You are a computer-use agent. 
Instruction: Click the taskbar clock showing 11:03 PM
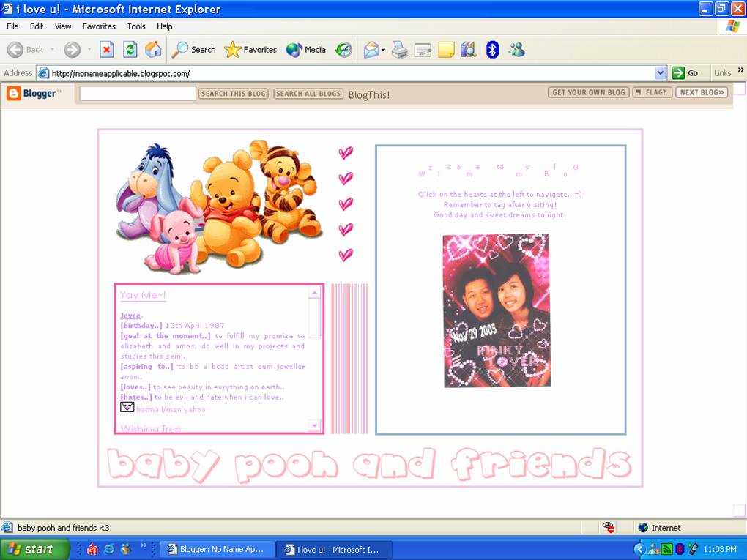point(720,550)
